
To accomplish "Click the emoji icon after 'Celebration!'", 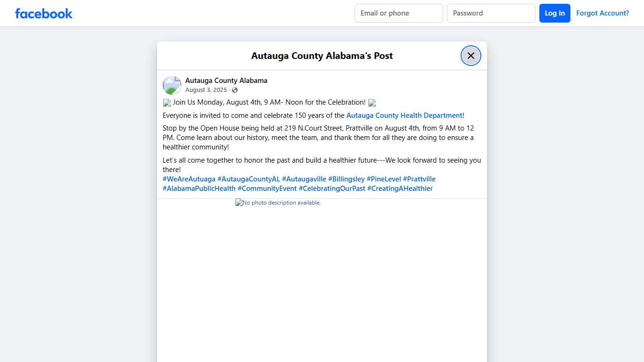I will pos(372,103).
